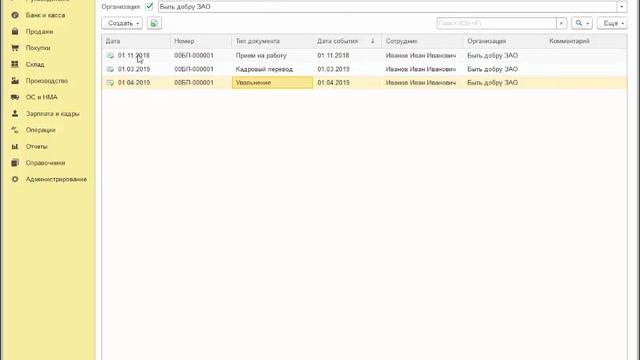Click the Склад grid icon
Screen dimensions: 640x360
click(15, 64)
